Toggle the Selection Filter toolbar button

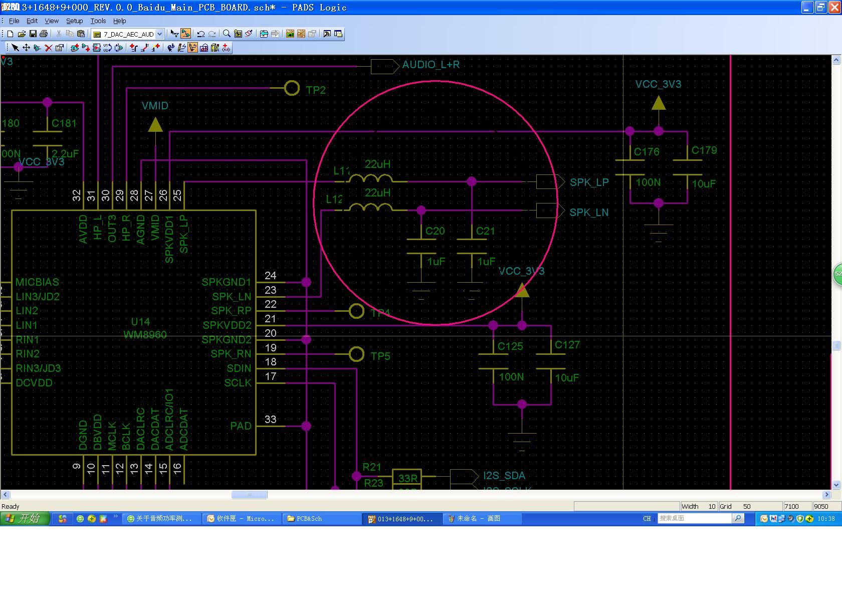point(174,34)
